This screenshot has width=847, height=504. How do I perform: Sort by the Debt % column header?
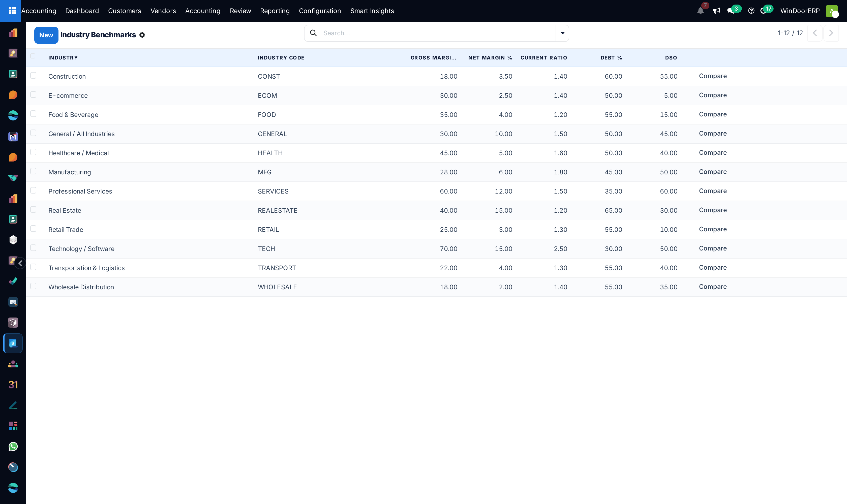(x=611, y=58)
